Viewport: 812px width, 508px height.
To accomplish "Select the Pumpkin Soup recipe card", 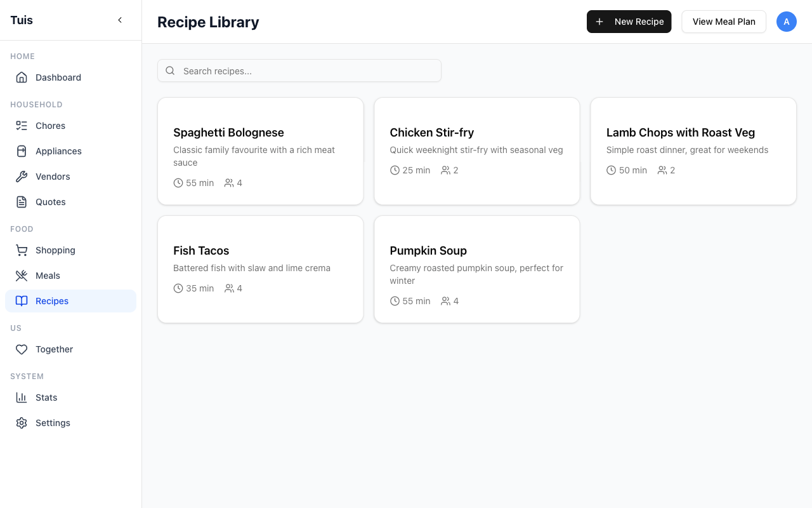I will 476,269.
